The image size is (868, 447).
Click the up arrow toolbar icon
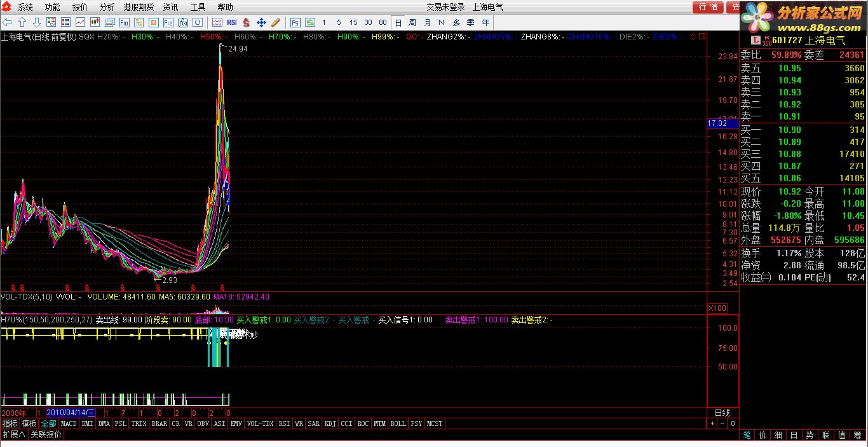tap(22, 22)
